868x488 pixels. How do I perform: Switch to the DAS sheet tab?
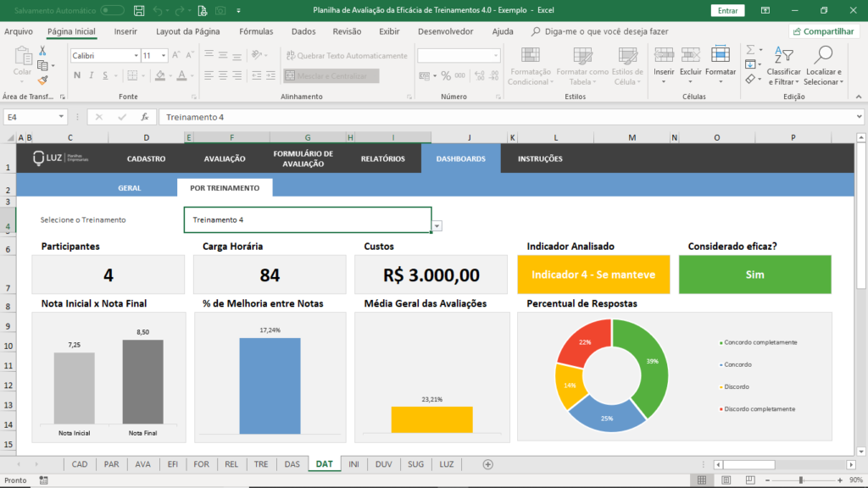[x=292, y=464]
